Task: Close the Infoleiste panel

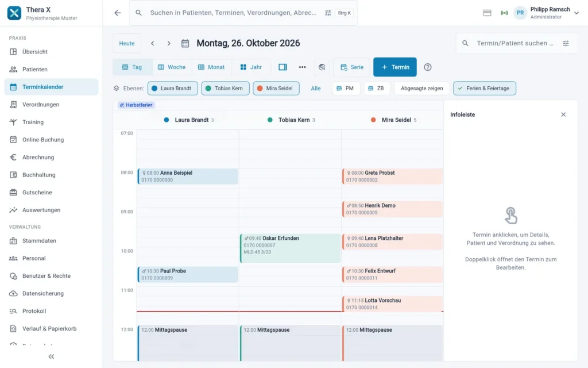Action: coord(563,114)
